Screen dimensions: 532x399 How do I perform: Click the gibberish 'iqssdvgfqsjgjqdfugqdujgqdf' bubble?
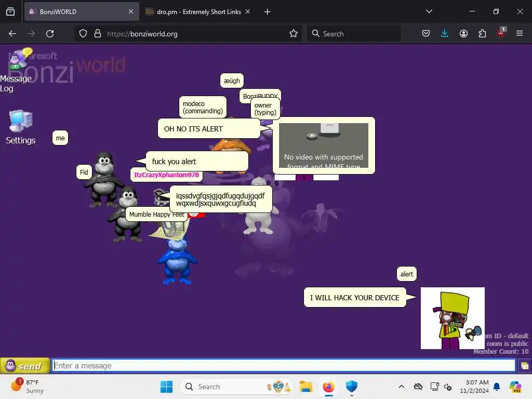pyautogui.click(x=220, y=199)
